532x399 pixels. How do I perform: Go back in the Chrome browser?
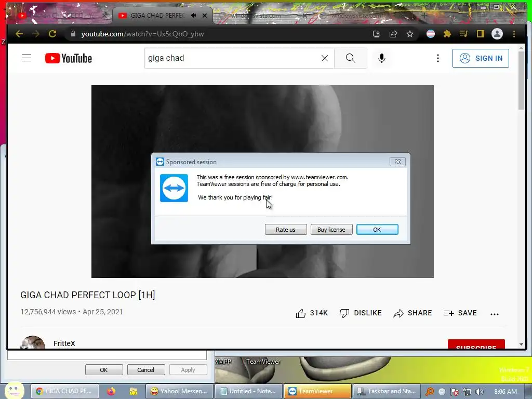[x=19, y=34]
